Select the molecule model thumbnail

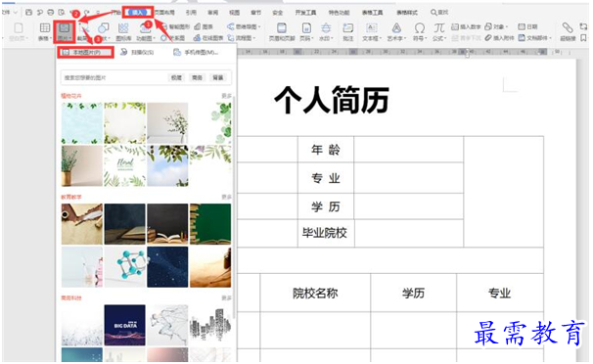[x=125, y=267]
